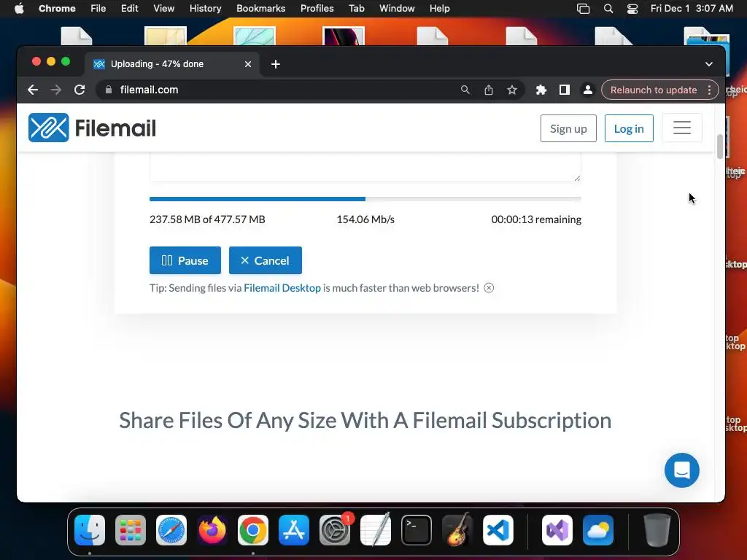View site information lock icon
Viewport: 747px width, 560px height.
[x=109, y=90]
